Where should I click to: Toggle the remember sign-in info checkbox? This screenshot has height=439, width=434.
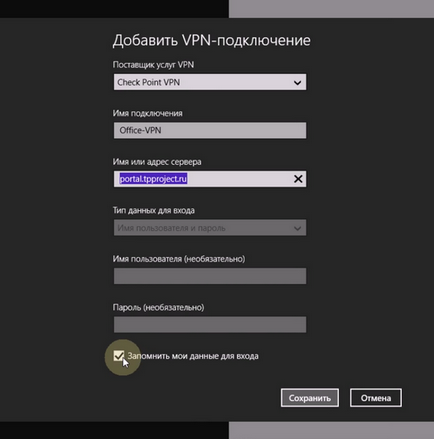click(x=118, y=356)
